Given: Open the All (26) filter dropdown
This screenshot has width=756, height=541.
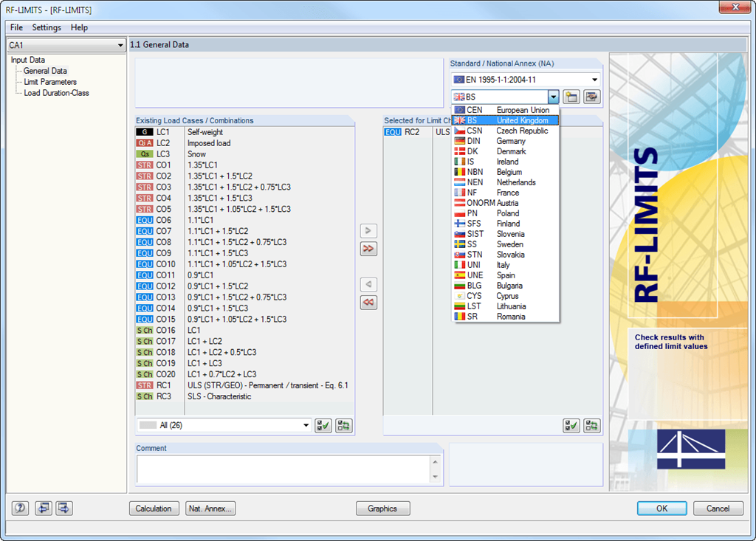Looking at the screenshot, I should 224,425.
